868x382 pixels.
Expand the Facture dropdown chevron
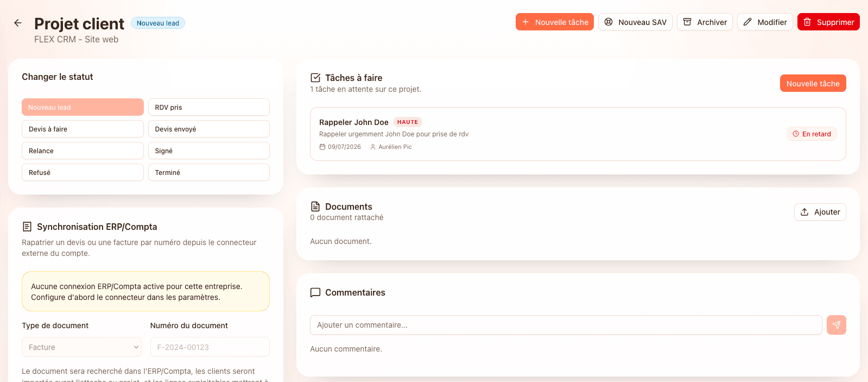point(136,347)
